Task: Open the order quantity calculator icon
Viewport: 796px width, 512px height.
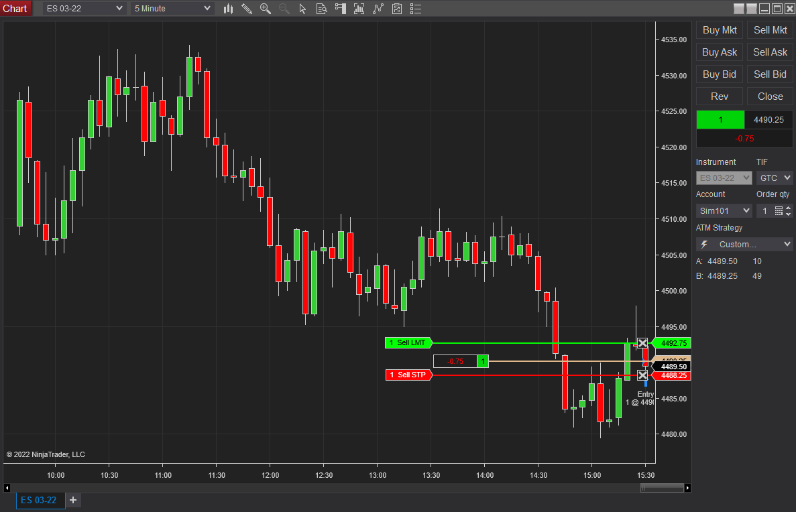Action: tap(778, 211)
